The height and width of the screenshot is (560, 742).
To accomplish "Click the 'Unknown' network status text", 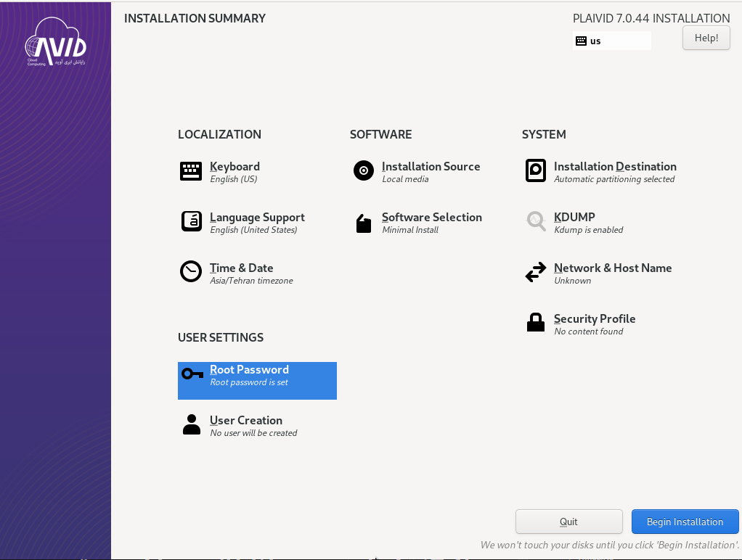I will pyautogui.click(x=572, y=281).
